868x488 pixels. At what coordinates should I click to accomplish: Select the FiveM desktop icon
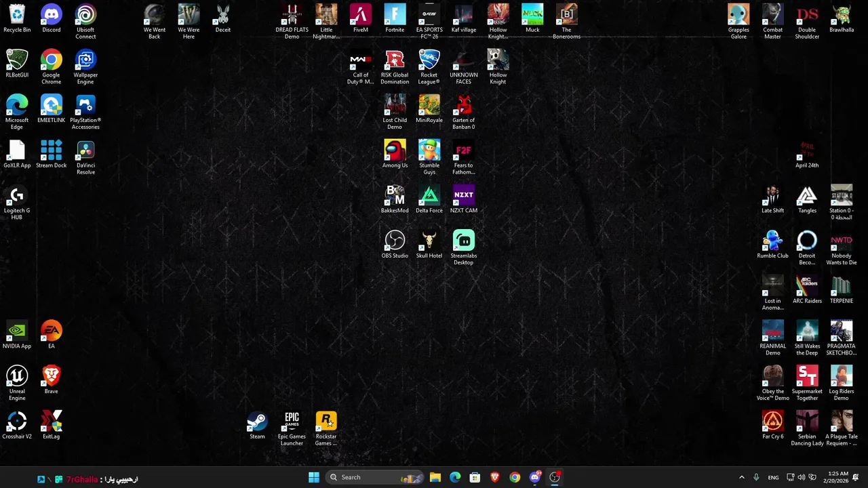(x=361, y=19)
